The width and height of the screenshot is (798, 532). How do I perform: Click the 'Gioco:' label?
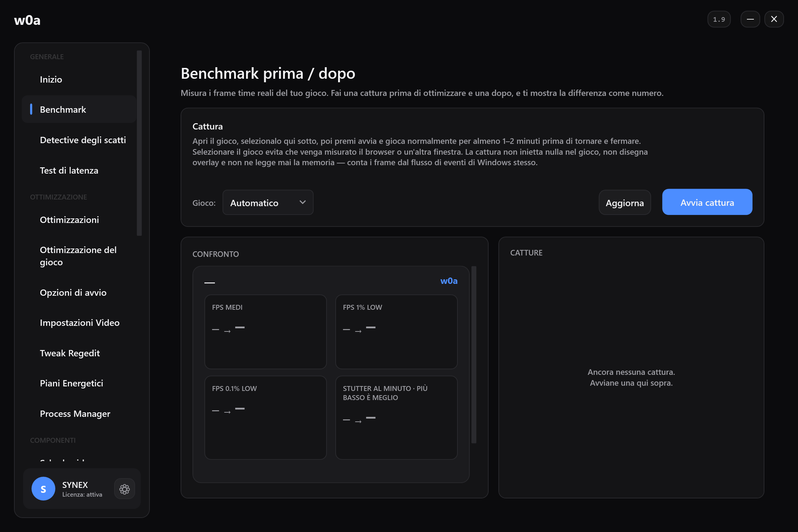[x=204, y=203]
